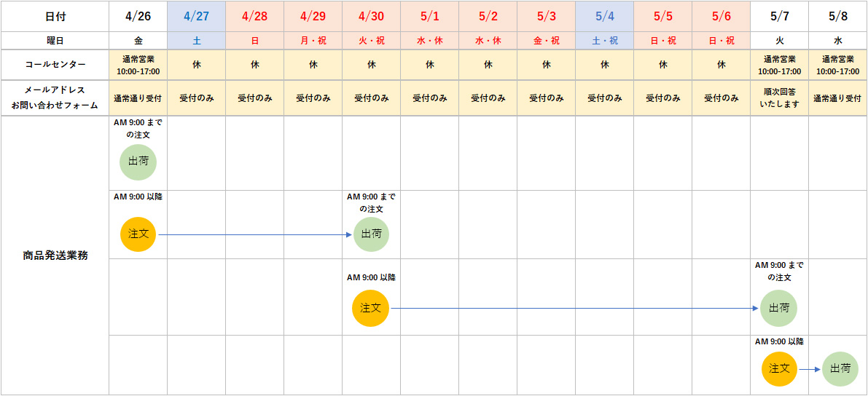Image resolution: width=868 pixels, height=396 pixels.
Task: Select the 月・祝 weekday cell
Action: coord(313,41)
